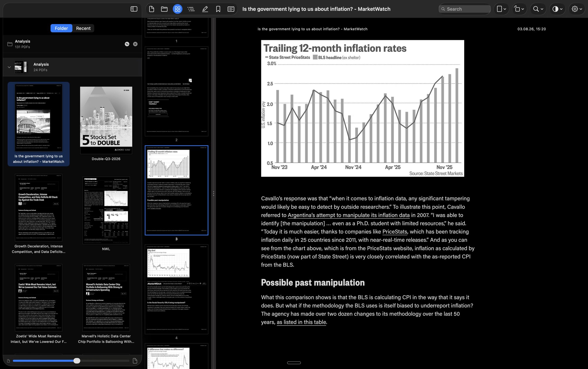Remove Analysis folder with the X icon
The image size is (588, 369).
pos(135,44)
